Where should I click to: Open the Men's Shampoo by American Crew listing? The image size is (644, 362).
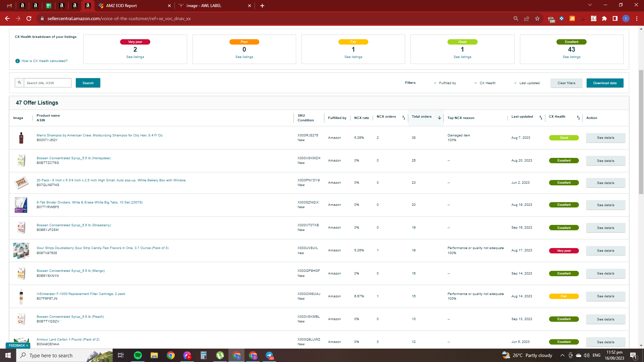pyautogui.click(x=100, y=135)
